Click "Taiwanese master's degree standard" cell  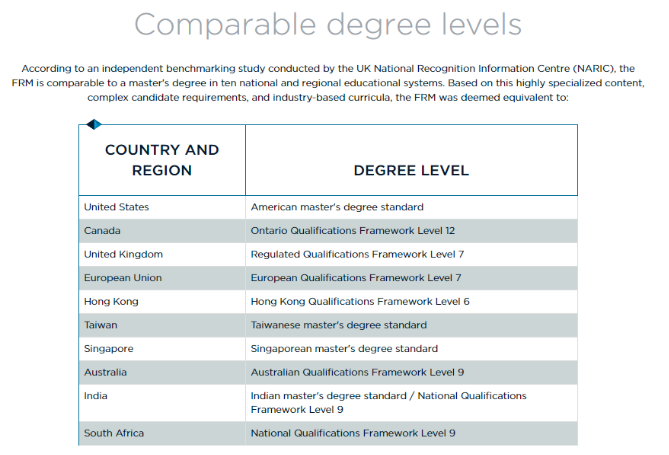click(338, 325)
